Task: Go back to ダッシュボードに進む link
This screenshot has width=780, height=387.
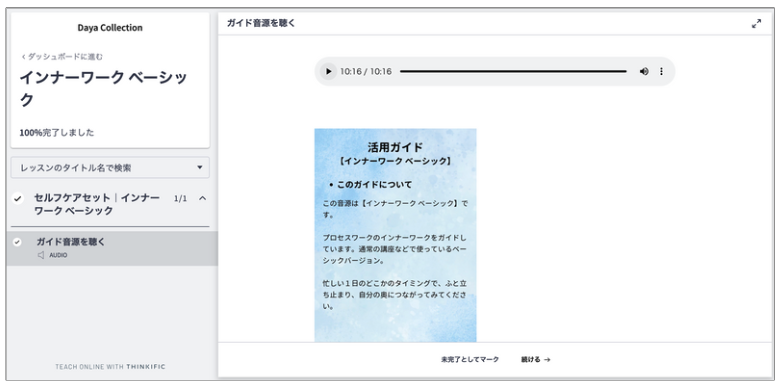Action: tap(62, 57)
